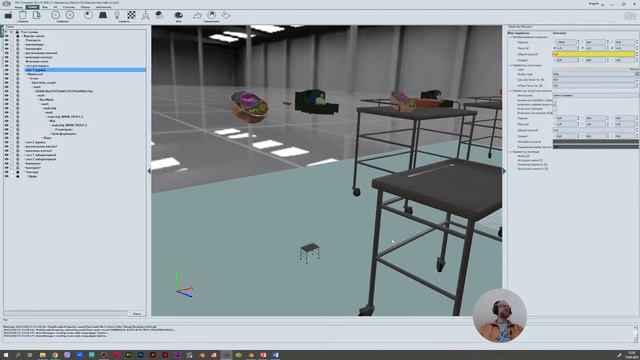Click the yellow highlighted value field in properties
The image size is (640, 360).
click(594, 54)
